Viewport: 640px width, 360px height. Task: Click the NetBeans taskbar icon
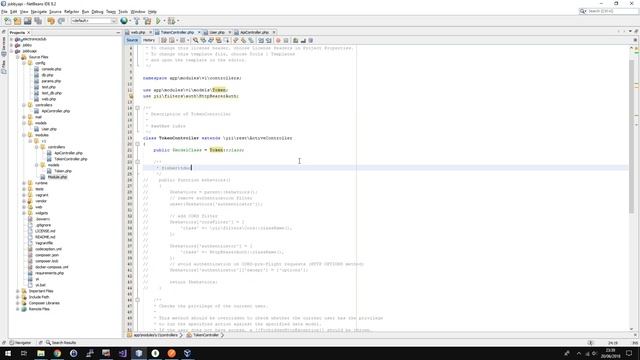pyautogui.click(x=139, y=353)
